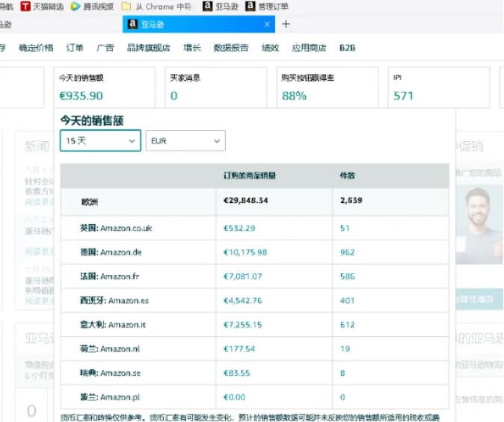
Task: Open Amazon.fr units link 586
Action: point(348,276)
